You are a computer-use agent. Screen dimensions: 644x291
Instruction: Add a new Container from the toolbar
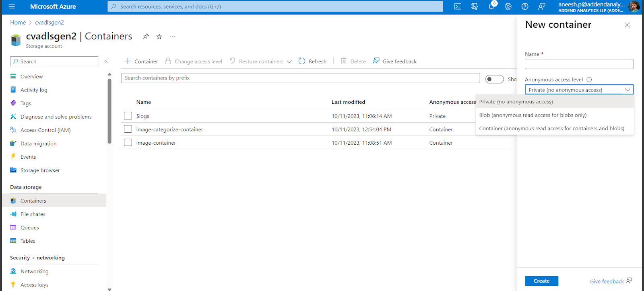[x=141, y=61]
